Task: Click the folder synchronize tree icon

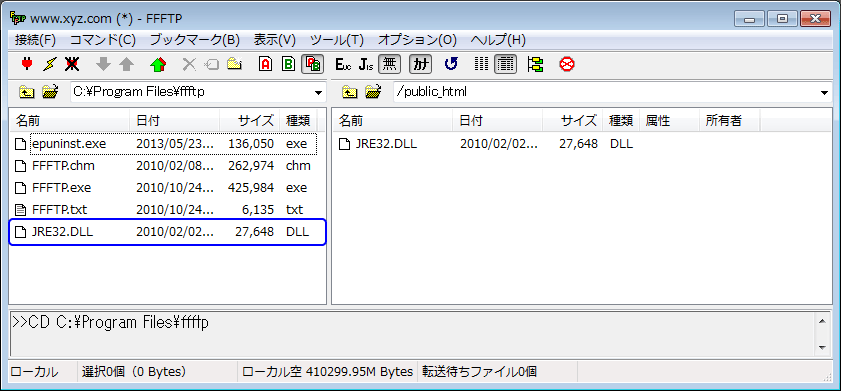Action: coord(535,65)
